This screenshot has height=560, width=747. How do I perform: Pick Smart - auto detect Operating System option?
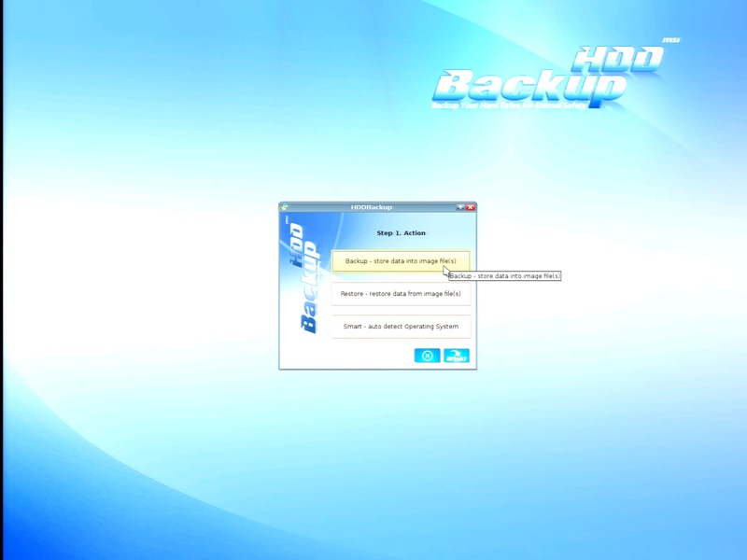point(401,327)
